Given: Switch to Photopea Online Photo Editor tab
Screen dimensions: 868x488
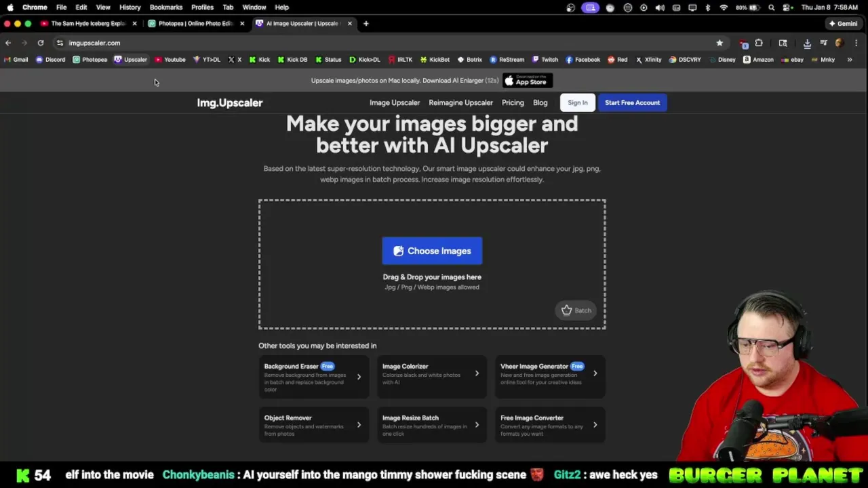Looking at the screenshot, I should [x=195, y=23].
